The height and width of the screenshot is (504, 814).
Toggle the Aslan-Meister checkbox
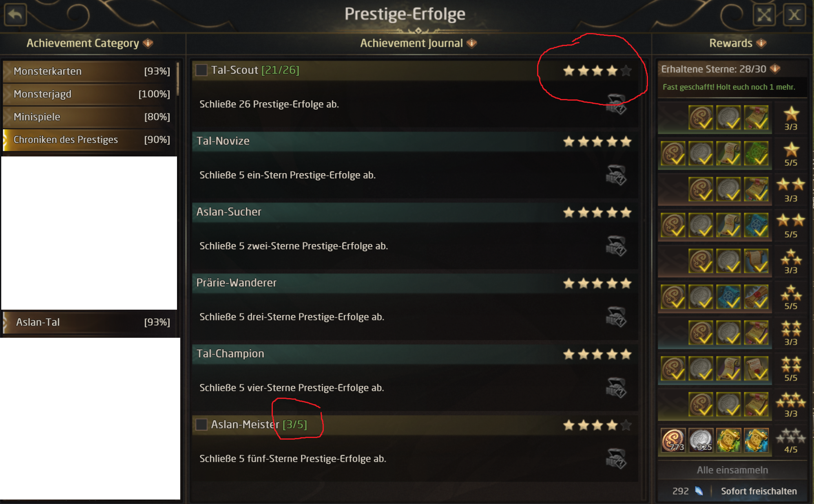tap(201, 425)
